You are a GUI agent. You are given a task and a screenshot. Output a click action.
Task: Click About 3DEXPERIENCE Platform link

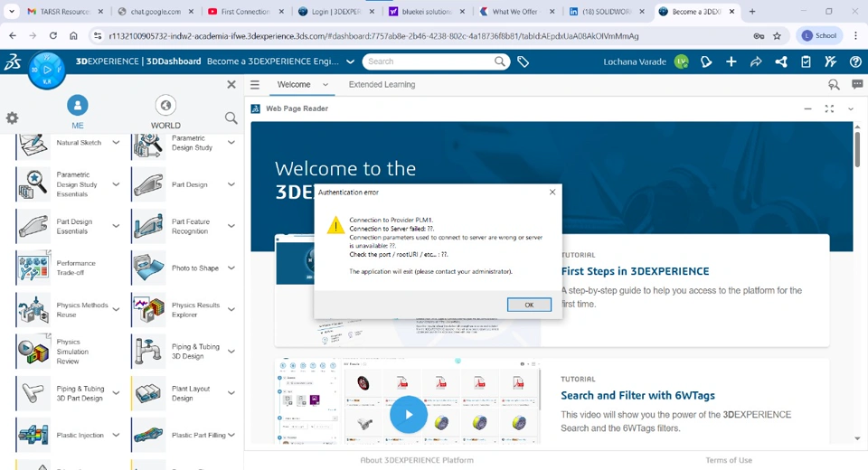pos(417,460)
